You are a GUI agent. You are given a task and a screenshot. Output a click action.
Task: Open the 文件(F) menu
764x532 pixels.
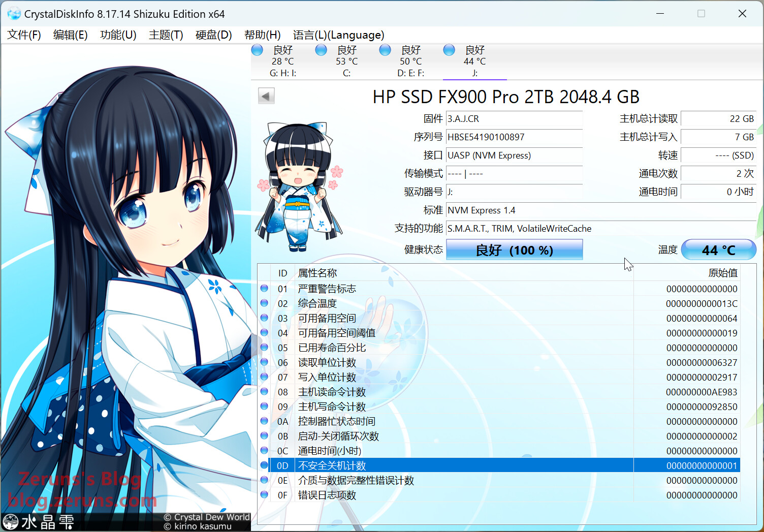tap(24, 35)
